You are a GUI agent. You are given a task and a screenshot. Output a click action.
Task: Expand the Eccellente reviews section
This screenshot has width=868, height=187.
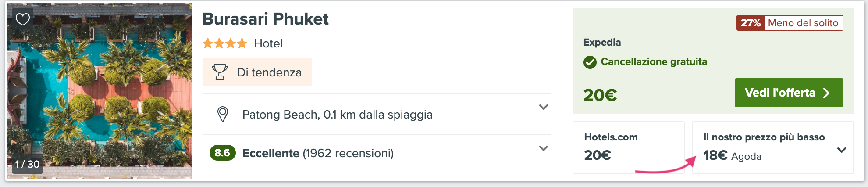point(544,148)
